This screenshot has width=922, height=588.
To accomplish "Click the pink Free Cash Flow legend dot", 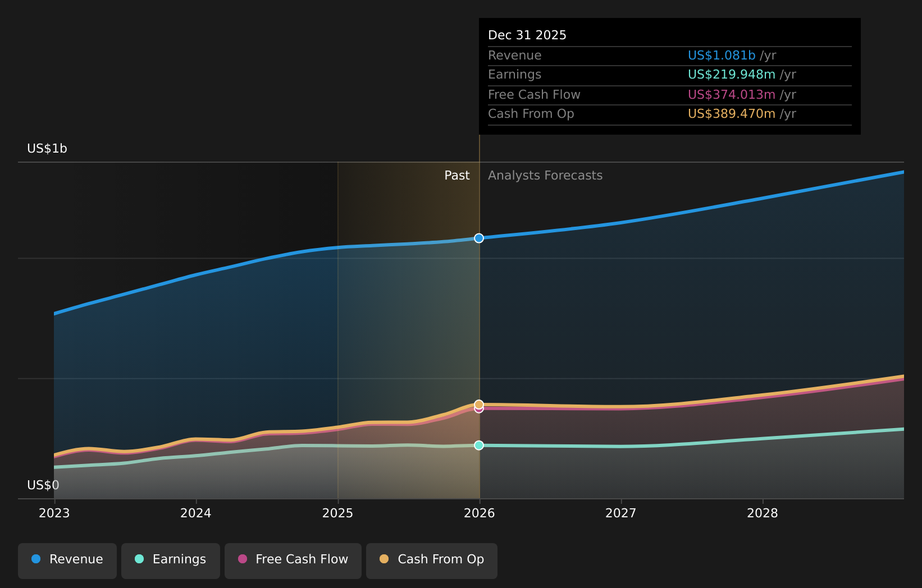I will tap(242, 559).
